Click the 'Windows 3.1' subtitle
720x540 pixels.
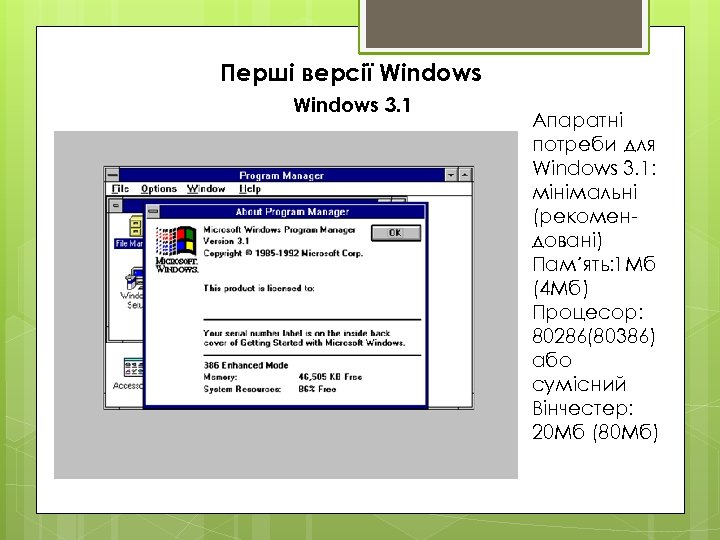(x=352, y=105)
